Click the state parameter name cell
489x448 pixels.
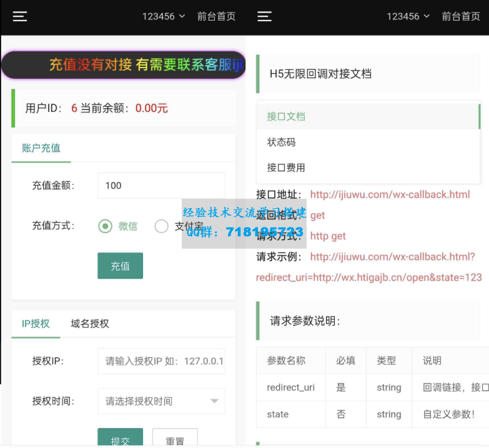(290, 414)
